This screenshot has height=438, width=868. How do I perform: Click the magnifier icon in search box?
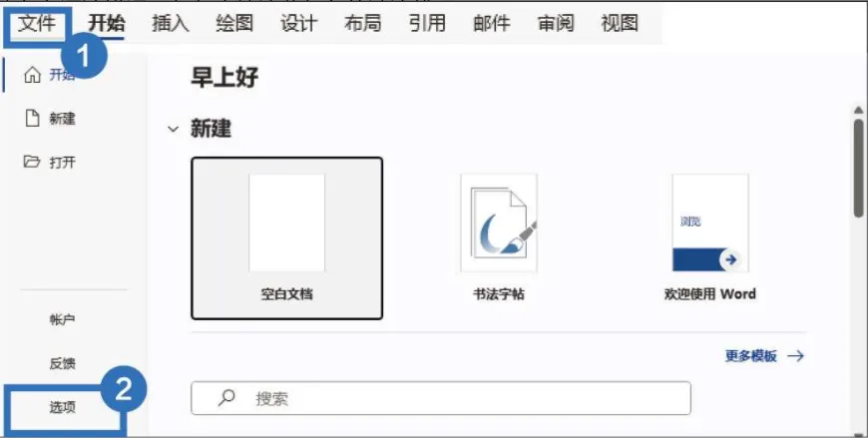coord(225,397)
